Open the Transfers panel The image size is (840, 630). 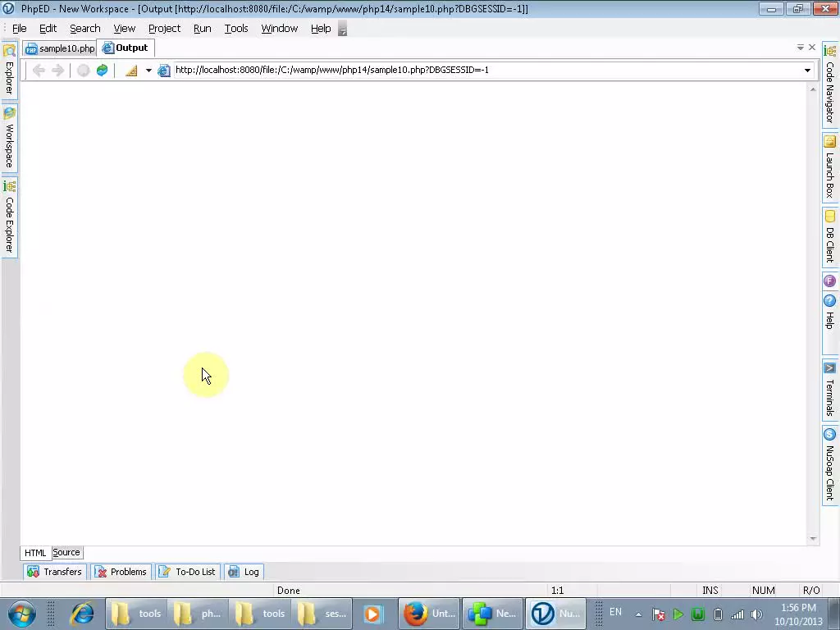54,571
